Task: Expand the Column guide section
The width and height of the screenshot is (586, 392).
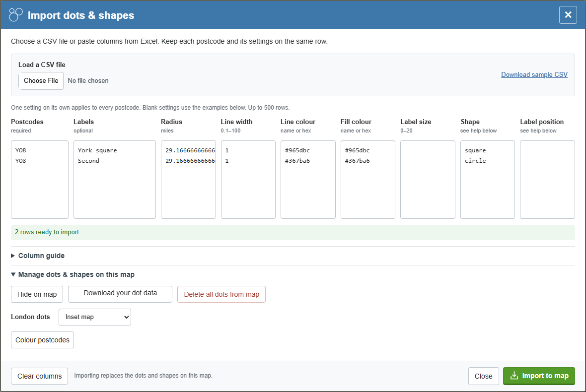Action: pyautogui.click(x=38, y=256)
